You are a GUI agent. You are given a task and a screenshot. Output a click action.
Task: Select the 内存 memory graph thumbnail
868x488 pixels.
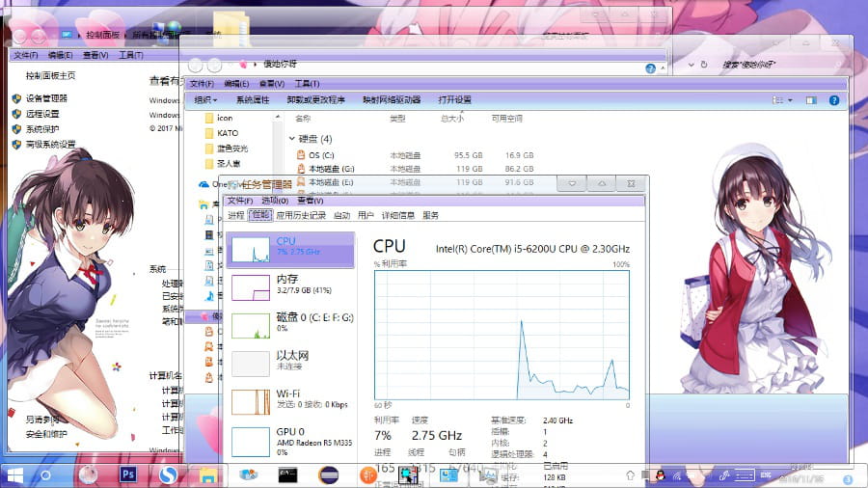[251, 287]
